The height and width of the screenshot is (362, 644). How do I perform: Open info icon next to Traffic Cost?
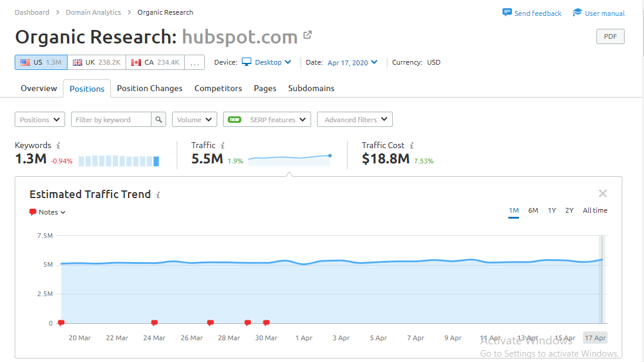click(412, 146)
